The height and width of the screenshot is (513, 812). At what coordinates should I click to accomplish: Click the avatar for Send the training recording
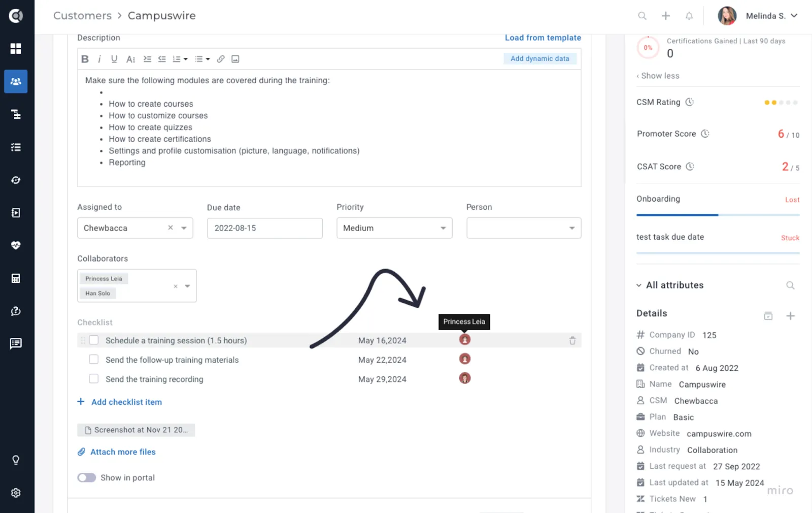pyautogui.click(x=465, y=378)
